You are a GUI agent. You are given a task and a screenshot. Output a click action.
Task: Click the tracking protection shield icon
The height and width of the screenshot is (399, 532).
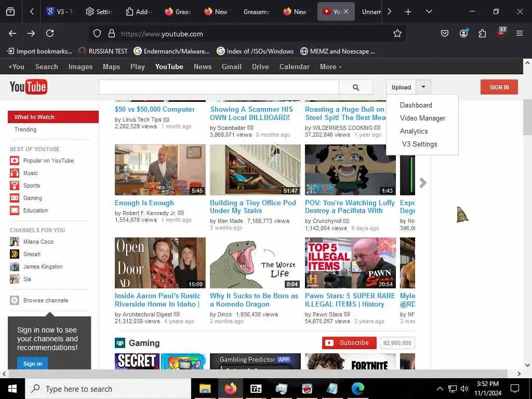point(97,34)
